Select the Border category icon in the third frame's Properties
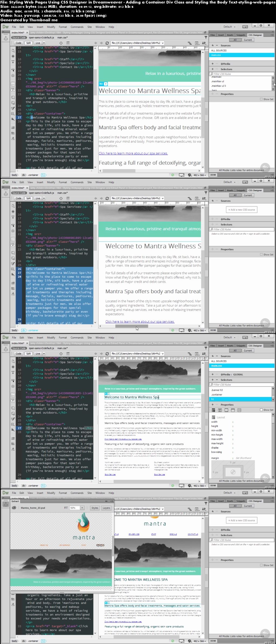276x644 pixels. click(x=226, y=410)
